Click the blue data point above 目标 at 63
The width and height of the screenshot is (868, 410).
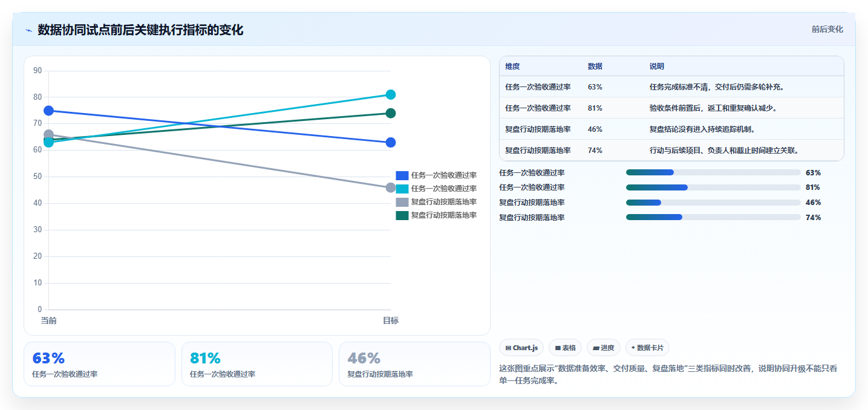pyautogui.click(x=391, y=143)
